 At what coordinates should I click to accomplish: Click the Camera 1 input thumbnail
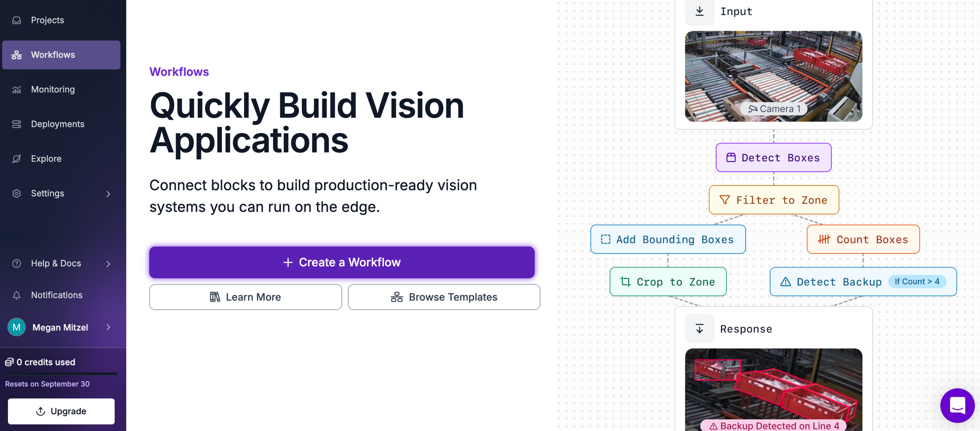point(774,76)
